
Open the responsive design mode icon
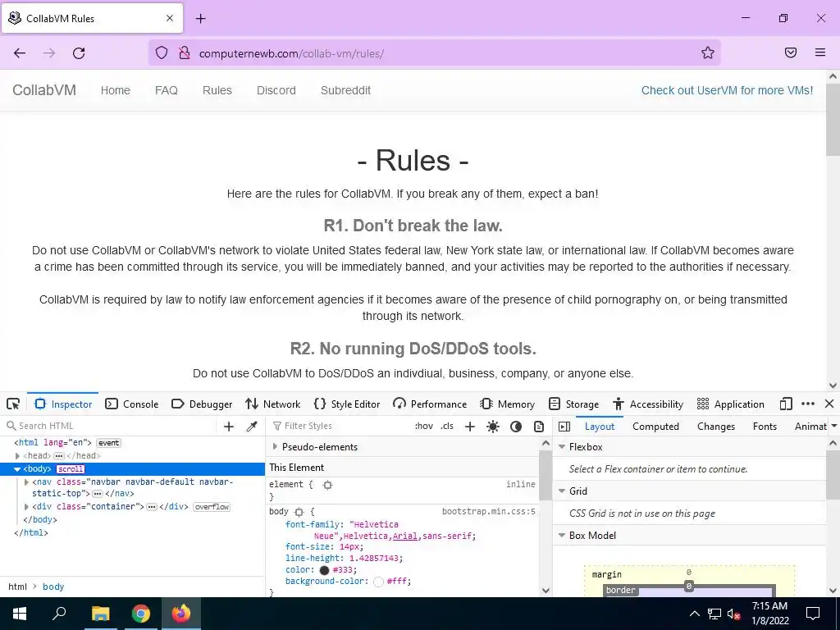(x=785, y=404)
